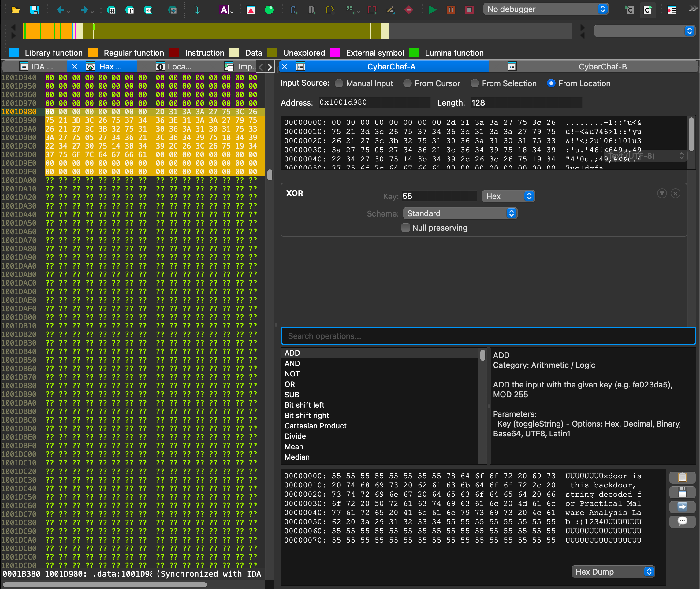
Task: Click the navigation band above the legend
Action: 234,31
